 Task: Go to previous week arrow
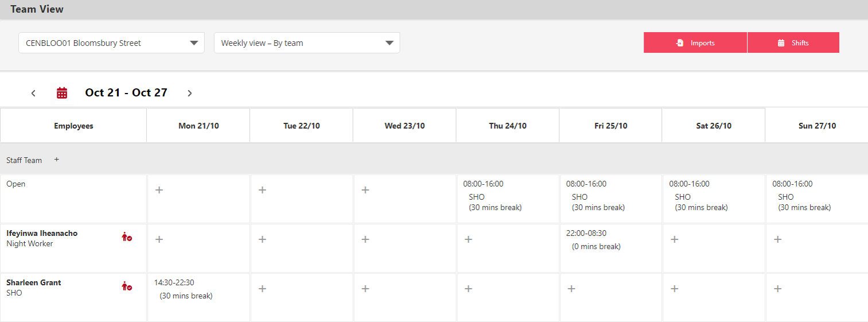coord(33,93)
